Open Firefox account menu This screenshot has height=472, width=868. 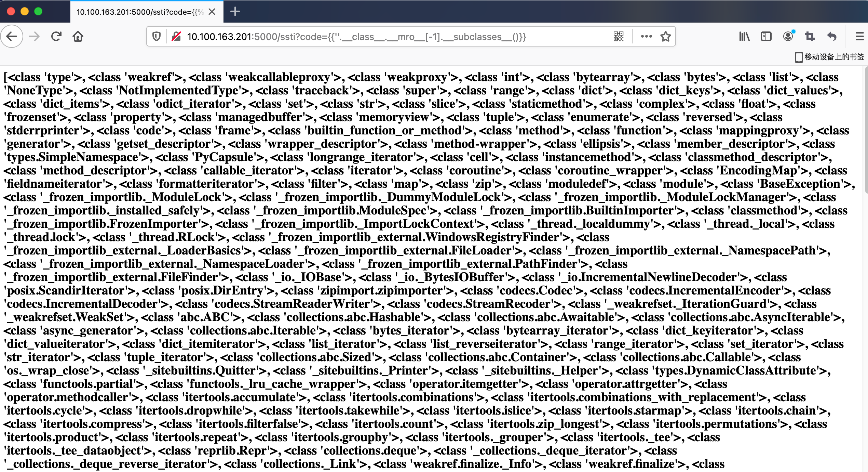[x=788, y=36]
